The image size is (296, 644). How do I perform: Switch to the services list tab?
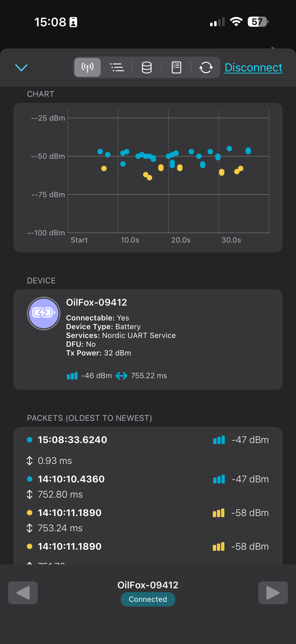coord(117,68)
